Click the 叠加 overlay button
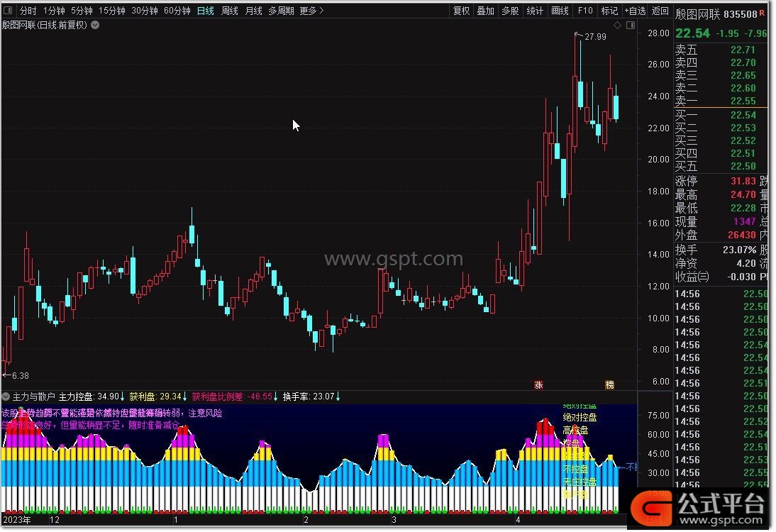The image size is (776, 532). point(485,11)
